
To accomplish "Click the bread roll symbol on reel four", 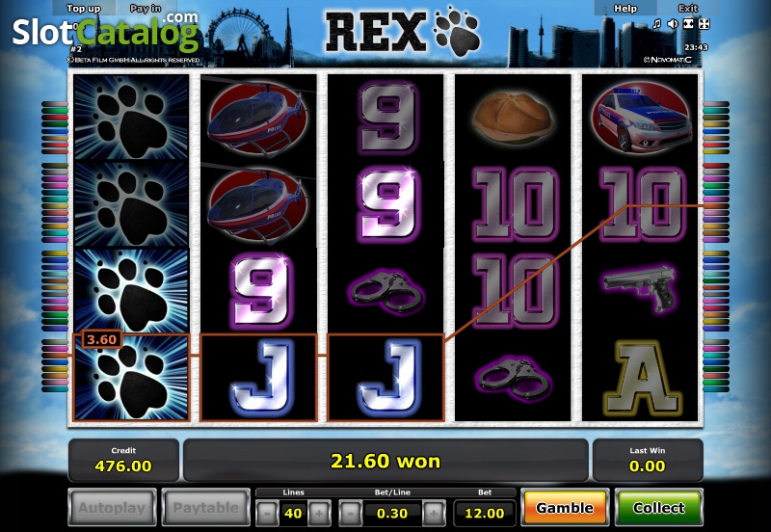I will (513, 118).
